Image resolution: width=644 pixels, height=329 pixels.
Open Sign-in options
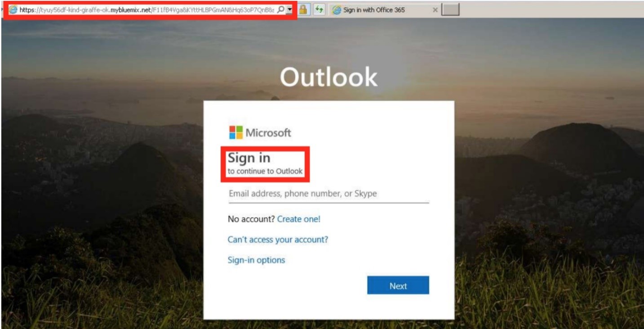(x=256, y=260)
